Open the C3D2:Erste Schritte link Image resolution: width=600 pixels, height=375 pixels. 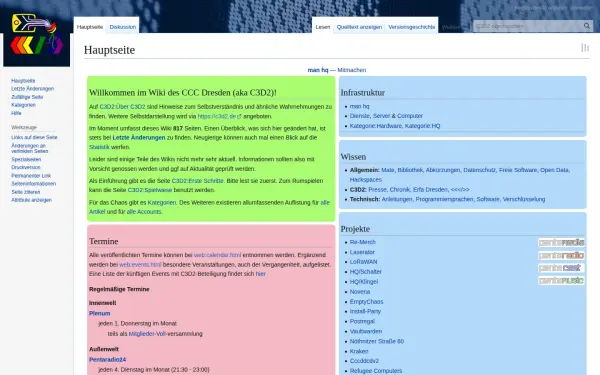(197, 181)
